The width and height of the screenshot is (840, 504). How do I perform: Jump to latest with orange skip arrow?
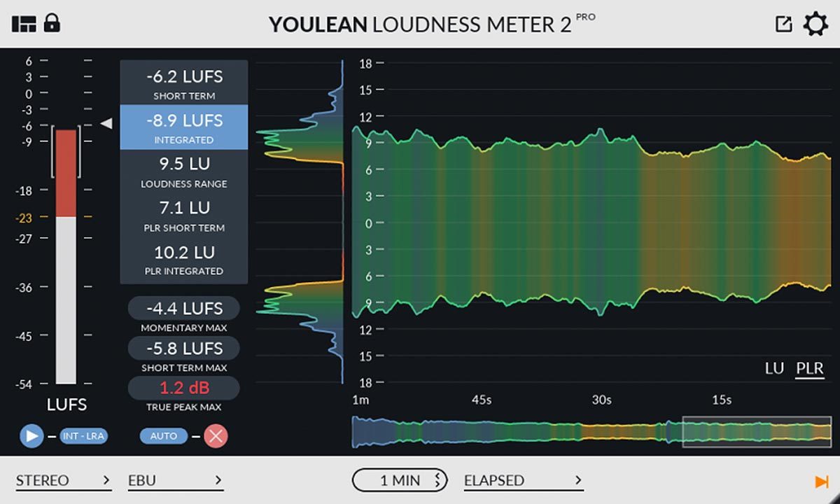(x=821, y=481)
